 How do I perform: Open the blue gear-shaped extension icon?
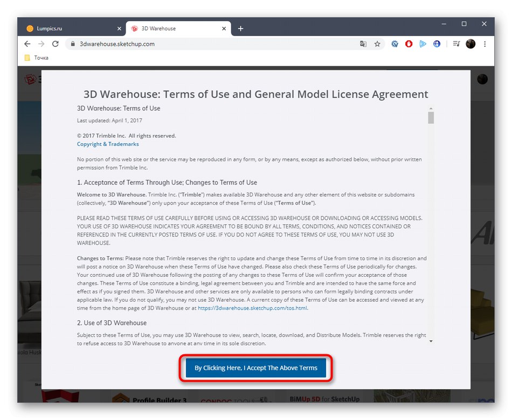(395, 44)
